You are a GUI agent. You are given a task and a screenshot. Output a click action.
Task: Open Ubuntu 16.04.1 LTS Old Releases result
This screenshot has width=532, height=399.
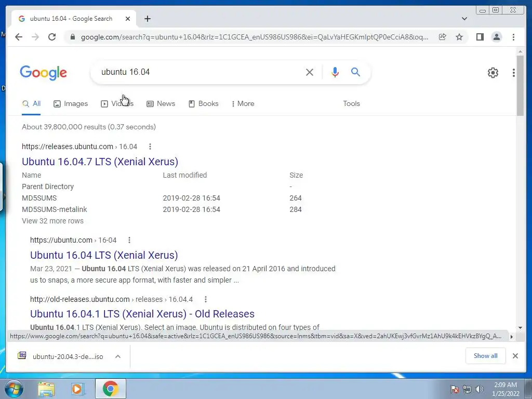tap(142, 314)
